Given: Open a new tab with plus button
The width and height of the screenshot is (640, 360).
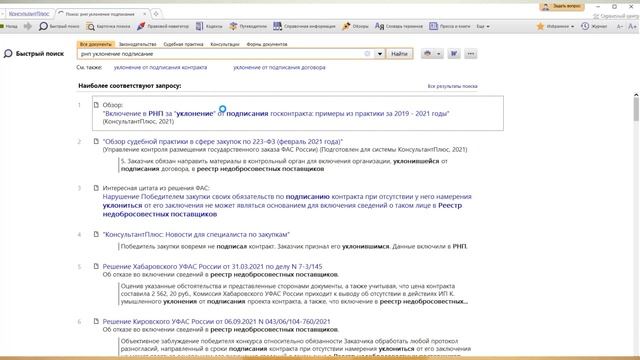Looking at the screenshot, I should tap(156, 14).
